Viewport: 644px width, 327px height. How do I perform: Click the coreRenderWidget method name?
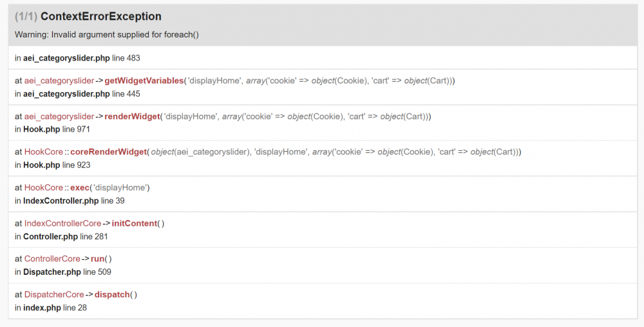[x=109, y=152]
